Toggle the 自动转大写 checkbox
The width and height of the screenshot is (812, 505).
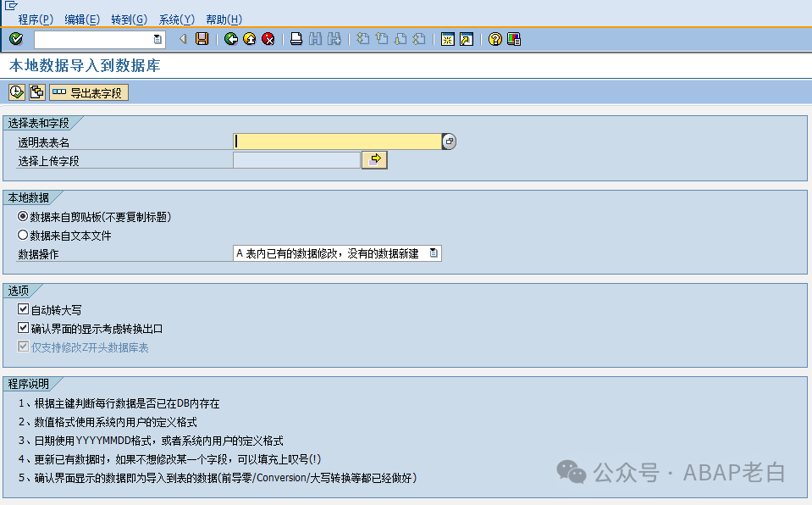point(24,309)
